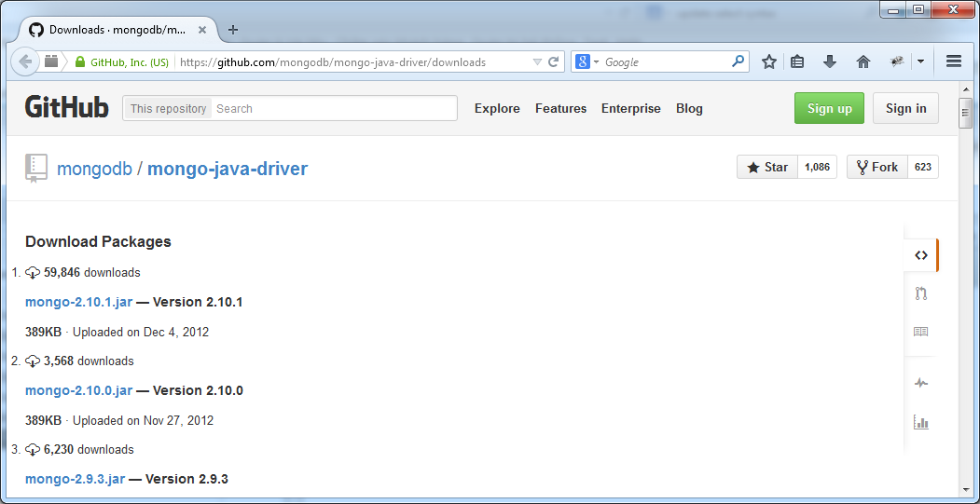Click the This repository search scope label

(168, 108)
